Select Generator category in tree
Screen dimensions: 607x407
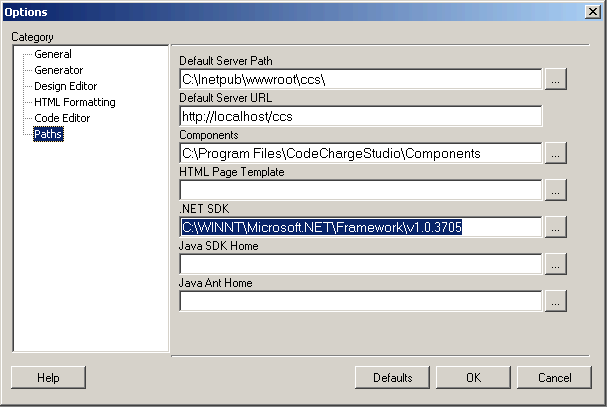tap(59, 70)
